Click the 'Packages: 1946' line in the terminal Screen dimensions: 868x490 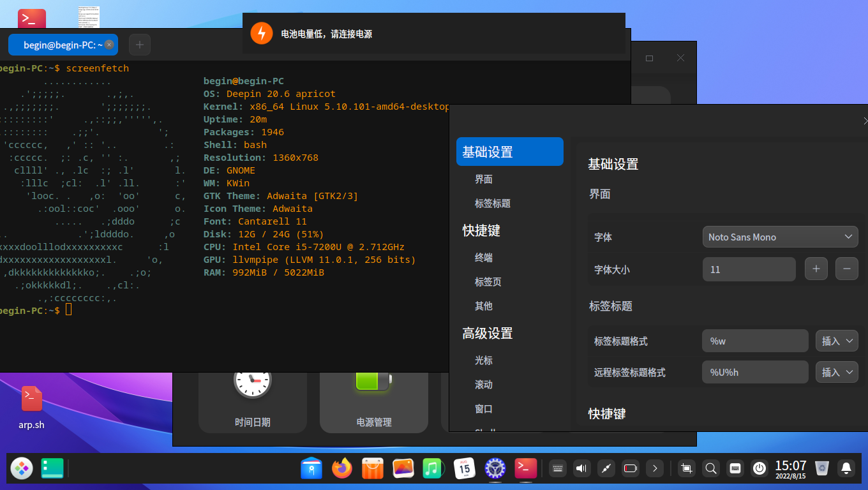[x=244, y=132]
